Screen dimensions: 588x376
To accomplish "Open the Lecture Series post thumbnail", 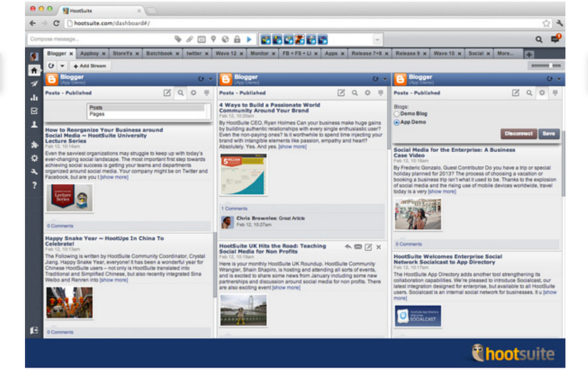I will 70,198.
